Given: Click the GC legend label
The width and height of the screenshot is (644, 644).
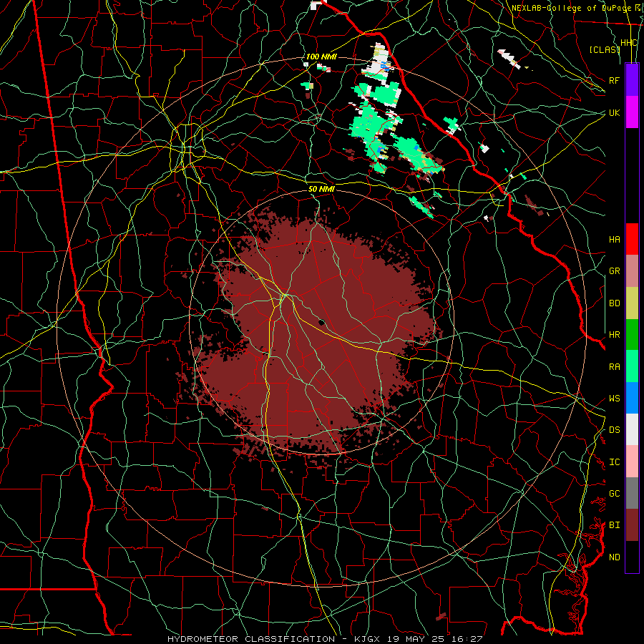Looking at the screenshot, I should click(614, 494).
